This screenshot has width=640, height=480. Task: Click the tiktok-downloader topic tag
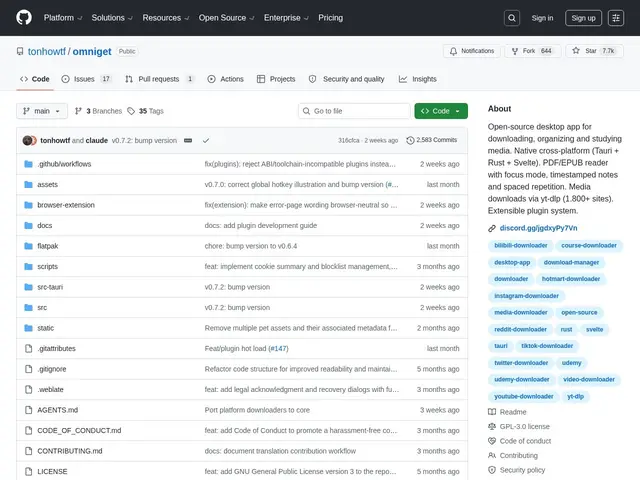point(547,346)
